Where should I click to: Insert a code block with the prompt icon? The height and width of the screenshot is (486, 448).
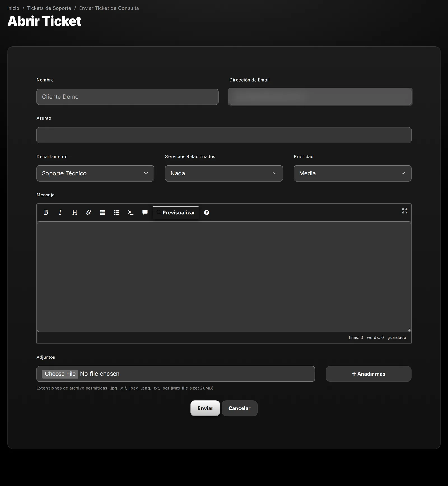[x=131, y=212]
